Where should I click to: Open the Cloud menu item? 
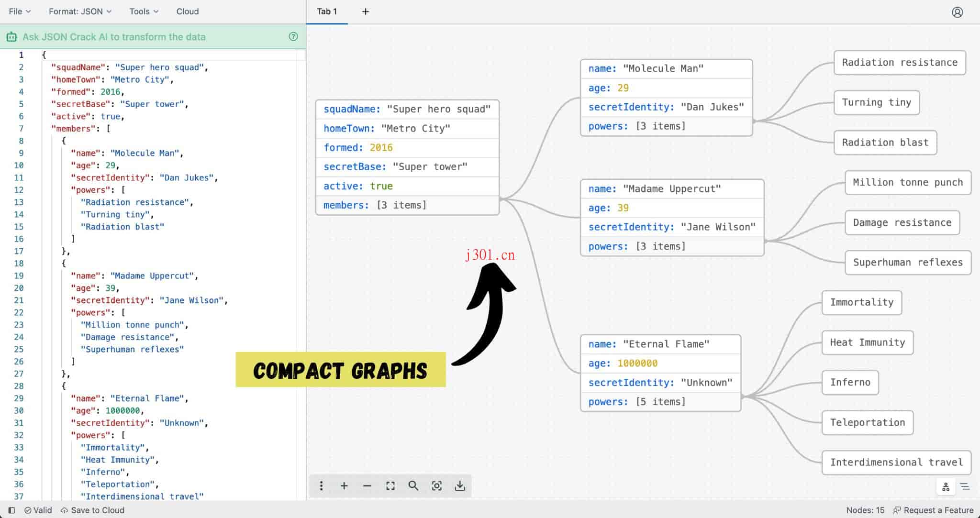pos(188,11)
